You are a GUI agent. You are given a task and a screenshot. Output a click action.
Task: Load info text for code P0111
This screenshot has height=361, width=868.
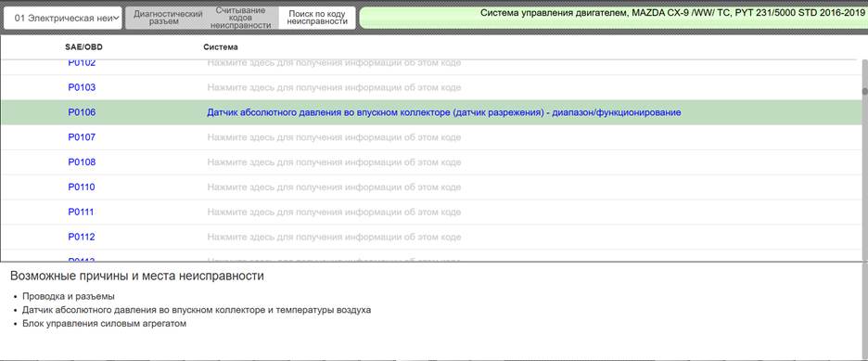(x=335, y=213)
